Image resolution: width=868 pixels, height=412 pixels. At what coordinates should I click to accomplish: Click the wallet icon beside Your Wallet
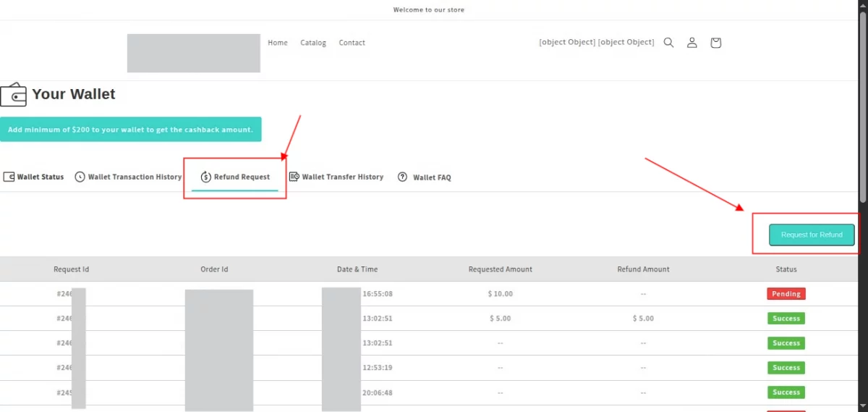13,94
